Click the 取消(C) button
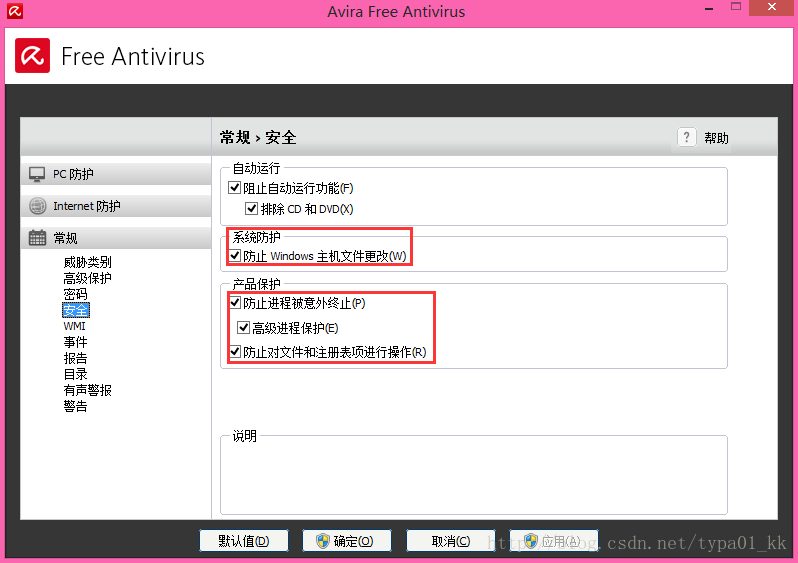This screenshot has height=563, width=798. tap(451, 541)
